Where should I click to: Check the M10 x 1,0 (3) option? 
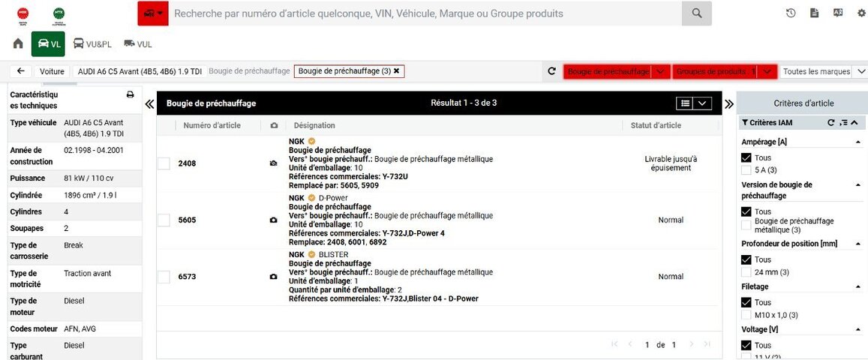click(x=746, y=315)
